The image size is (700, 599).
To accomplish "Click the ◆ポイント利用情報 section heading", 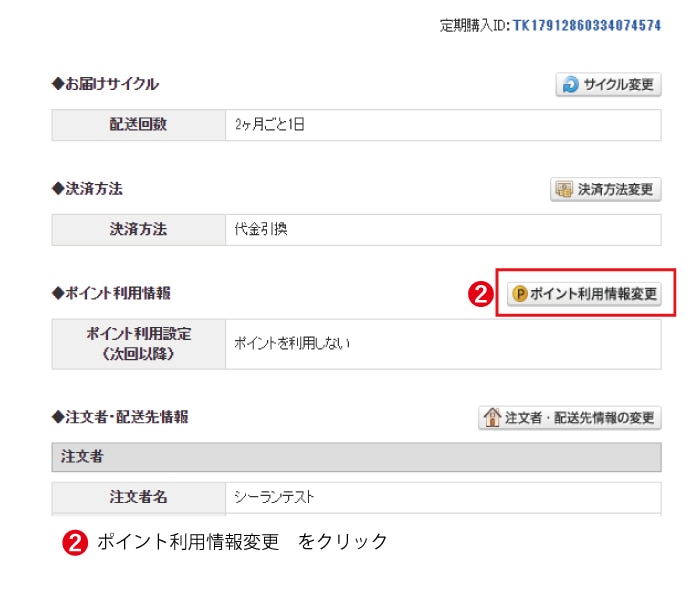I will pyautogui.click(x=111, y=293).
